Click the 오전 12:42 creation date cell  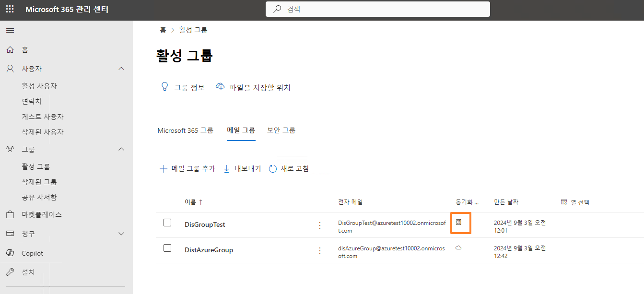[x=520, y=252]
